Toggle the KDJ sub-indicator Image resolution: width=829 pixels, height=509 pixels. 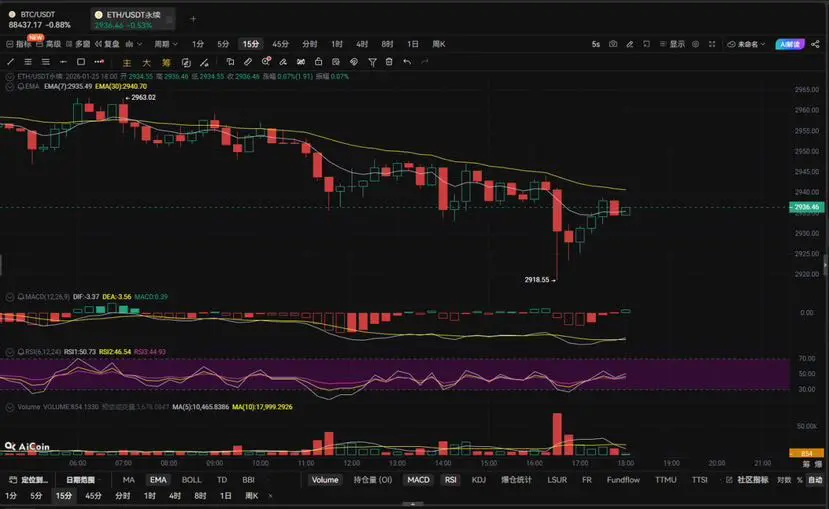[x=478, y=480]
